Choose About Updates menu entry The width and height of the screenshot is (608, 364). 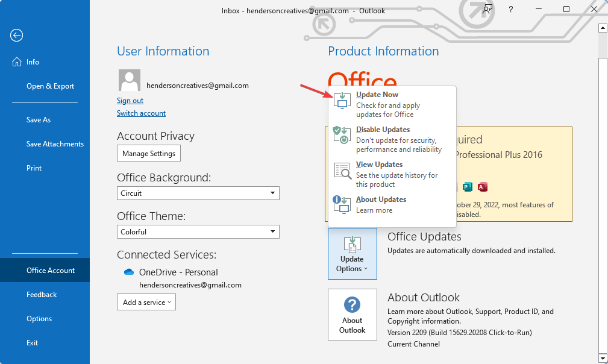click(392, 205)
